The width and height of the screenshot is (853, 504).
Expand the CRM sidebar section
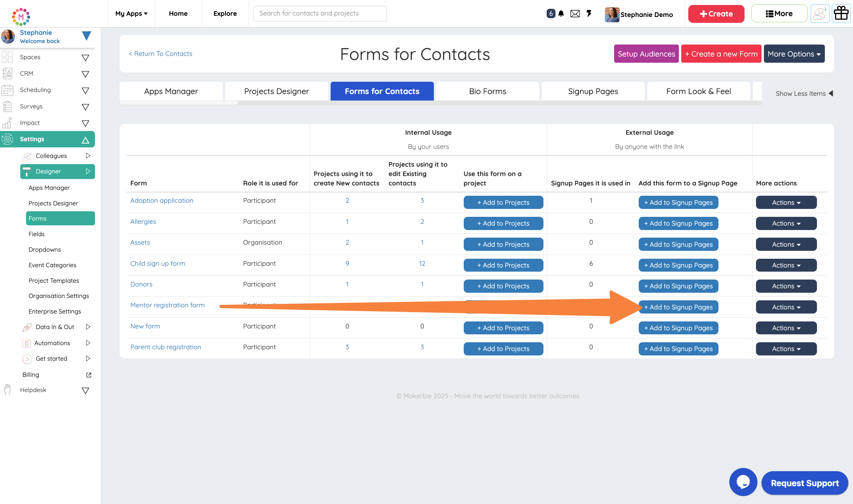pos(85,74)
